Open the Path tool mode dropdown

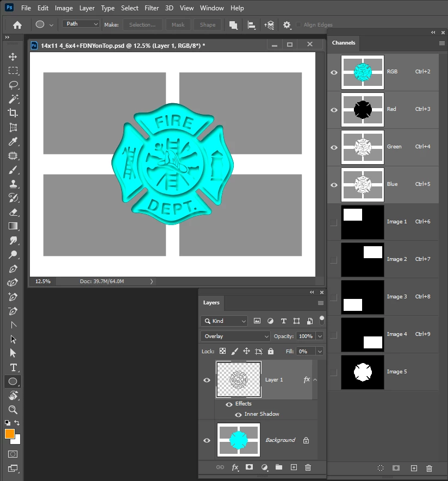[81, 23]
